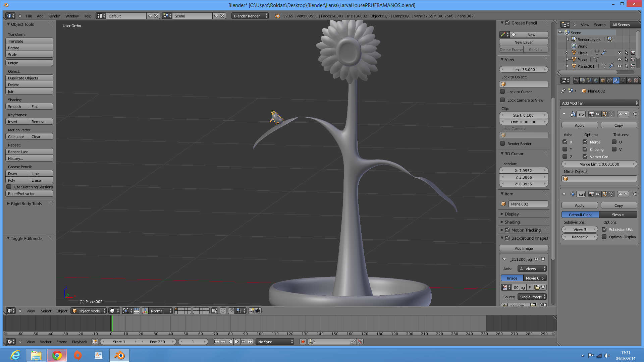Click the OpenGL render image camera icon
Image resolution: width=644 pixels, height=362 pixels.
(251, 311)
